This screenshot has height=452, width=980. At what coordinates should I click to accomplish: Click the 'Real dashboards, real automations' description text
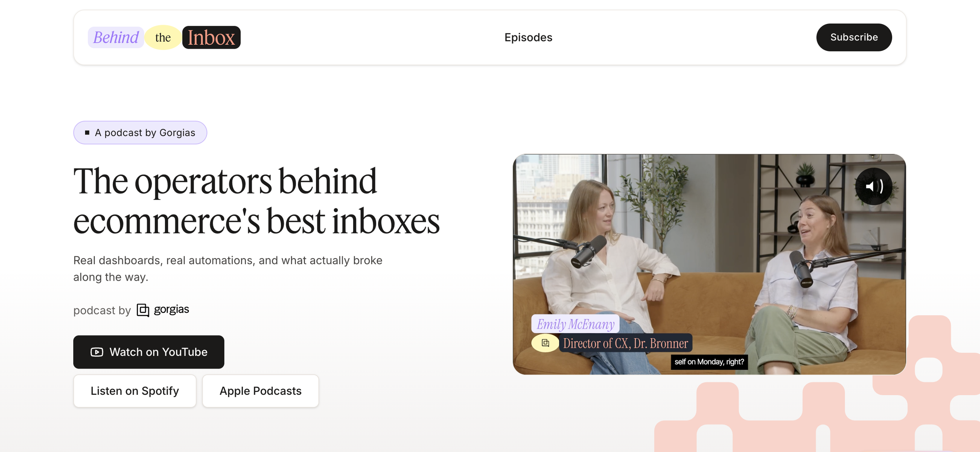[x=228, y=269]
